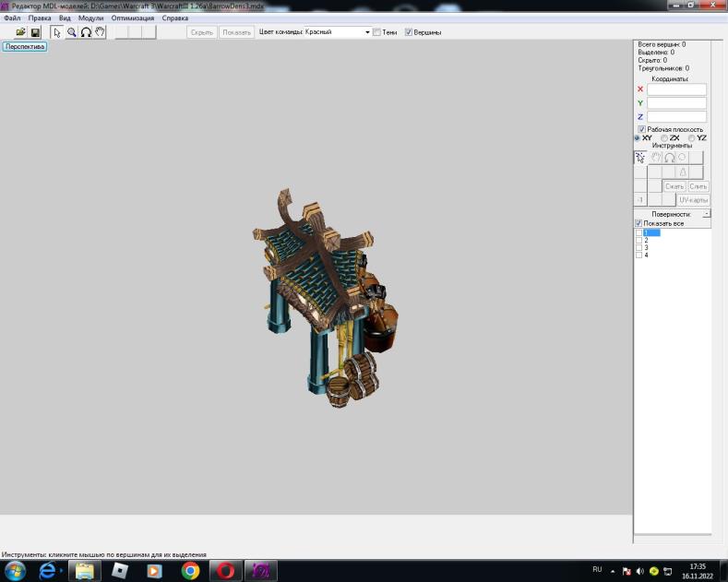
Task: Select the zoom magnifier tool in toolbar
Action: click(x=71, y=32)
